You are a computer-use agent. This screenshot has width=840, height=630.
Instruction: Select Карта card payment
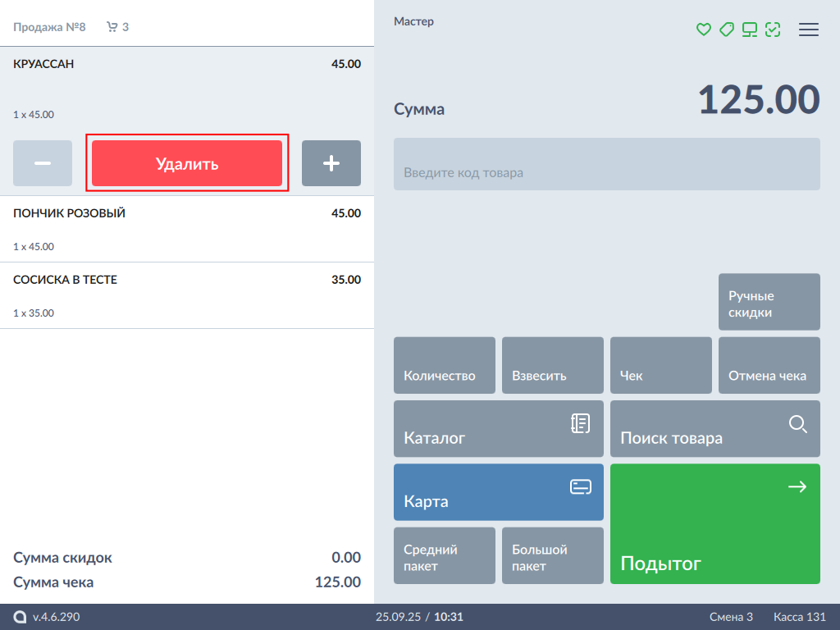pos(498,491)
